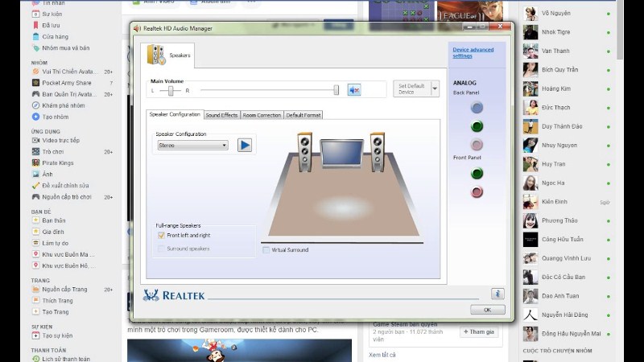The height and width of the screenshot is (362, 644).
Task: Open Nguồn cấp trò chơi gamepad icon
Action: 35,197
